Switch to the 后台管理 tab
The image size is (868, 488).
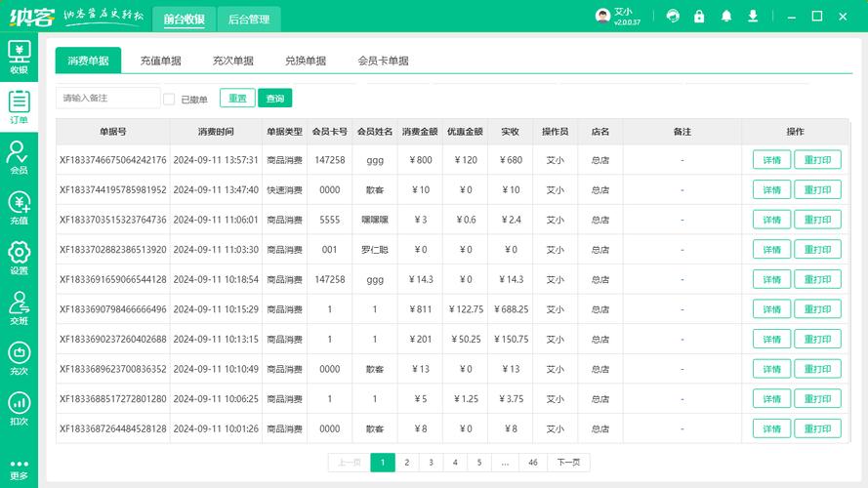coord(249,20)
